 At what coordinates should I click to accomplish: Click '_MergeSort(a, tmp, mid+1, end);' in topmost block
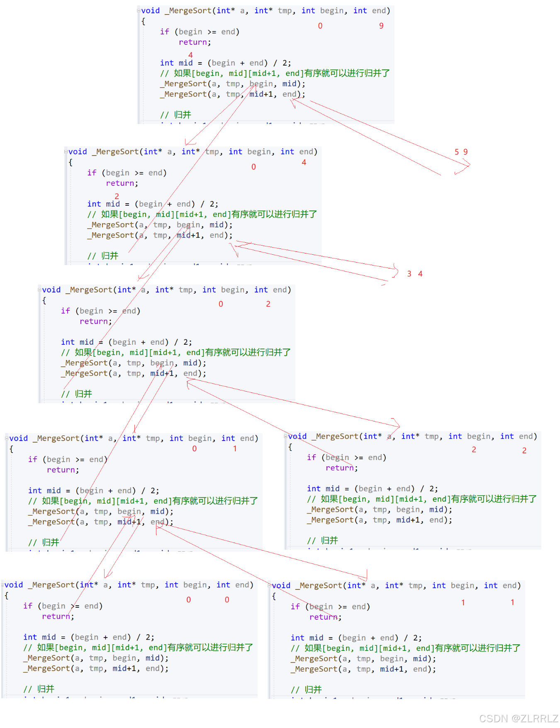[x=233, y=94]
